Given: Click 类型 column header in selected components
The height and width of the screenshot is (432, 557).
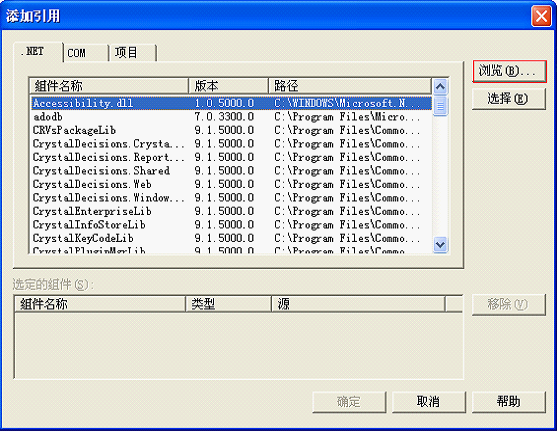Looking at the screenshot, I should point(228,304).
